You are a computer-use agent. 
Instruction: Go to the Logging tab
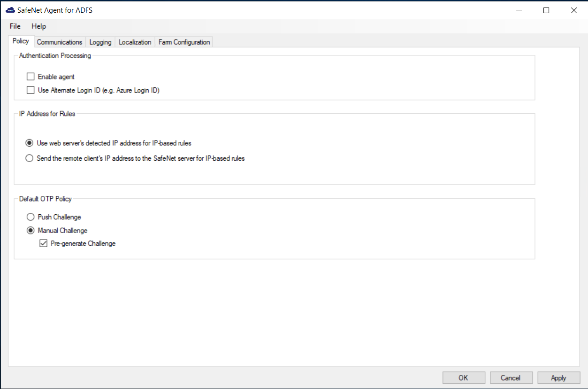tap(100, 42)
